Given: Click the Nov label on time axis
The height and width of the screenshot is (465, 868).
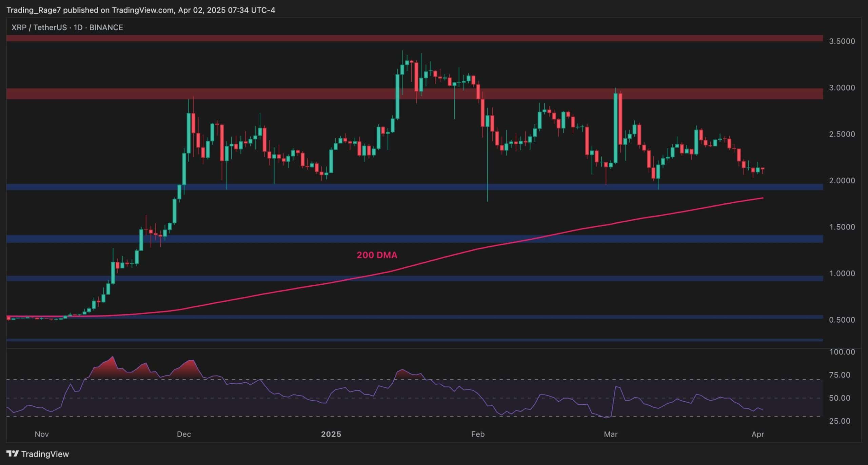Looking at the screenshot, I should pyautogui.click(x=41, y=434).
